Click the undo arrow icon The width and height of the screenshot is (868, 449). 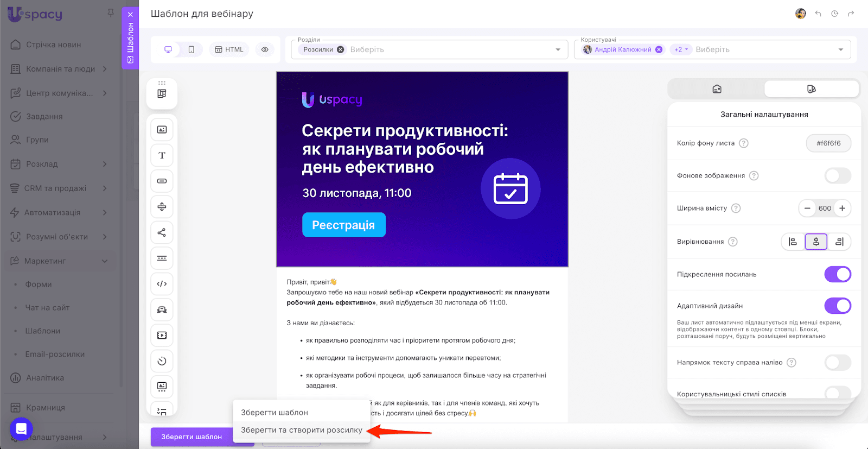click(818, 14)
